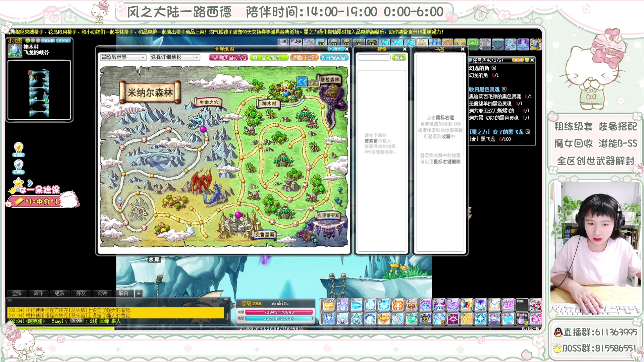The width and height of the screenshot is (644, 362).
Task: Remove 收回黑色灵魂 quest from tracker
Action: (x=504, y=89)
